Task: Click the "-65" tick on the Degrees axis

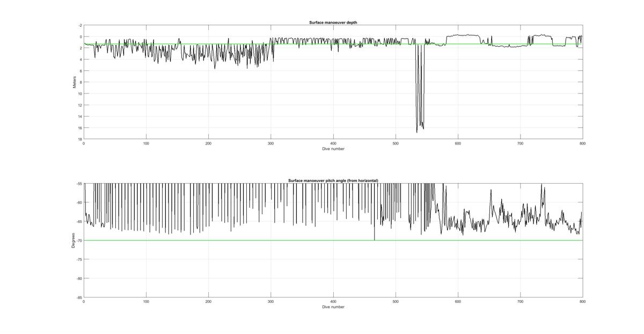Action: click(x=79, y=221)
